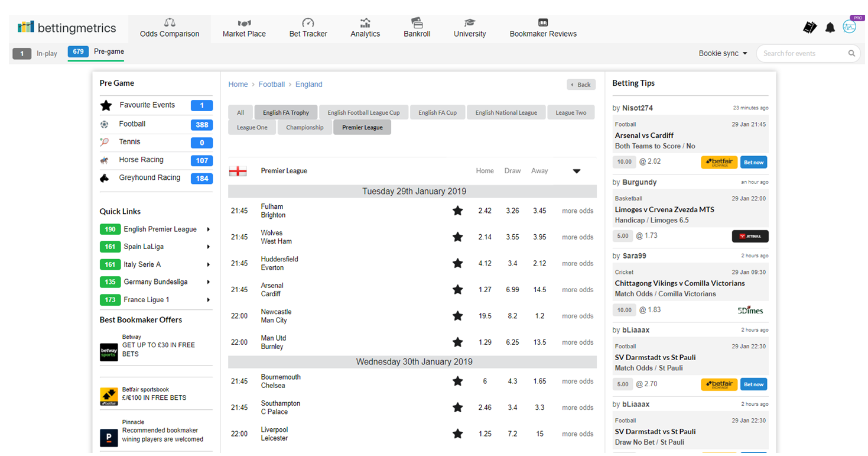
Task: Click the England flag icon
Action: click(238, 172)
